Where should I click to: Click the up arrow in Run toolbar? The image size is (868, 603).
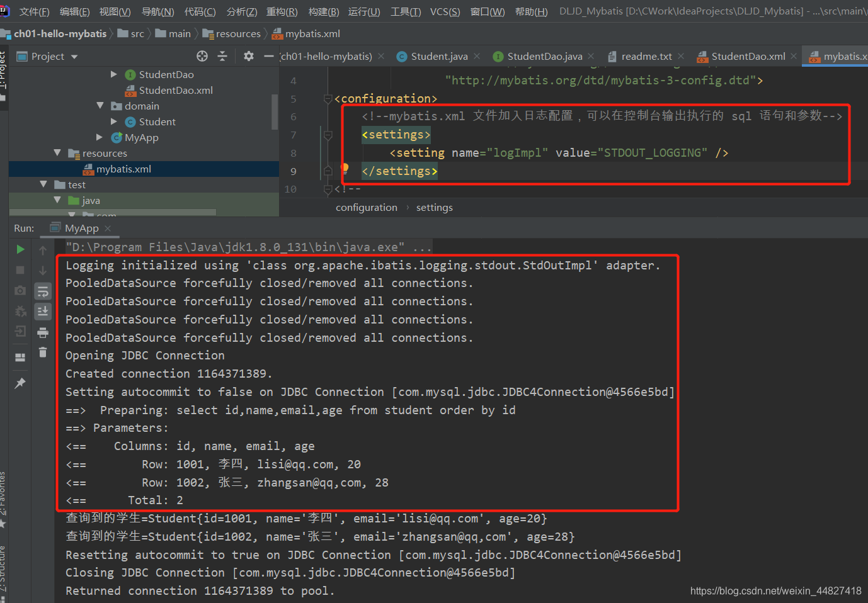43,250
